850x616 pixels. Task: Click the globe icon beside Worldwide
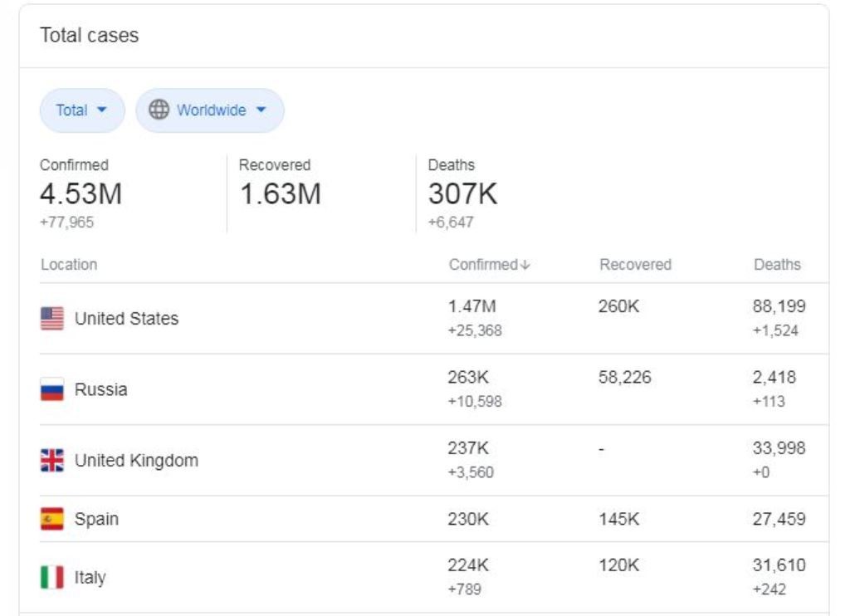tap(159, 110)
